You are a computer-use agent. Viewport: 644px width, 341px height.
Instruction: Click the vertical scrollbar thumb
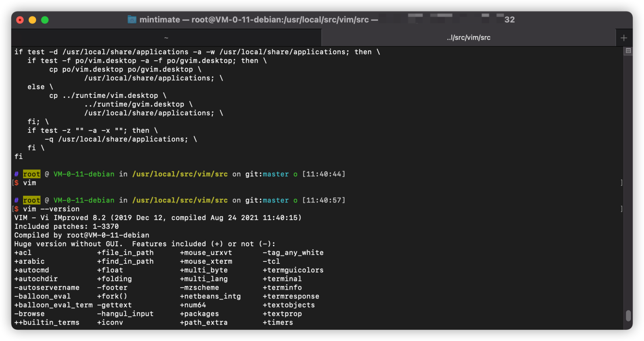[628, 316]
